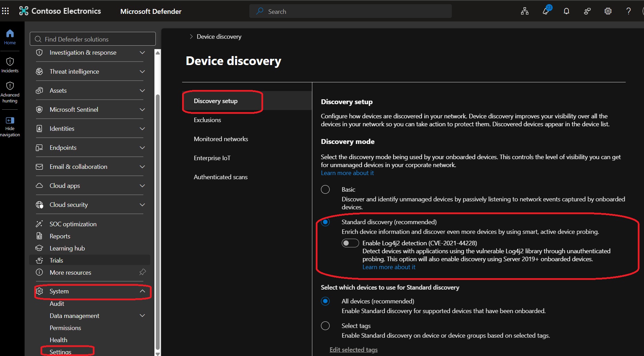Click the Contoso Electronics logo icon

[x=24, y=11]
